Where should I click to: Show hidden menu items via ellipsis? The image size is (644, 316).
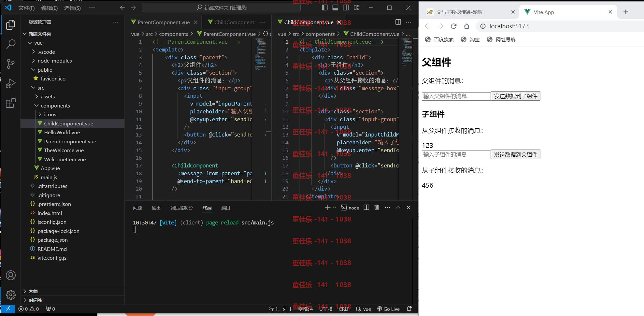tap(92, 8)
